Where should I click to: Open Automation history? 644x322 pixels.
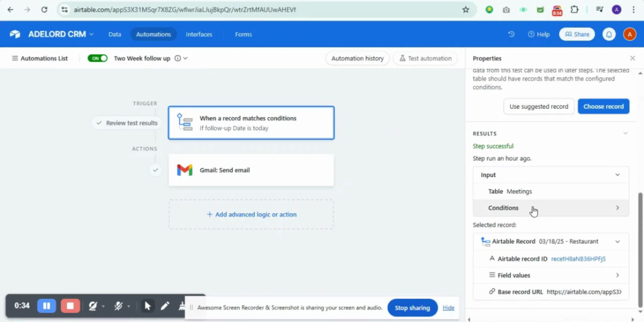click(357, 59)
